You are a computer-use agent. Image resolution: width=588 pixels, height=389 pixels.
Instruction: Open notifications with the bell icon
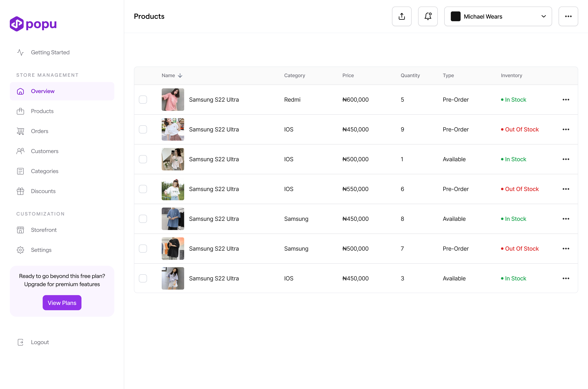pyautogui.click(x=428, y=16)
